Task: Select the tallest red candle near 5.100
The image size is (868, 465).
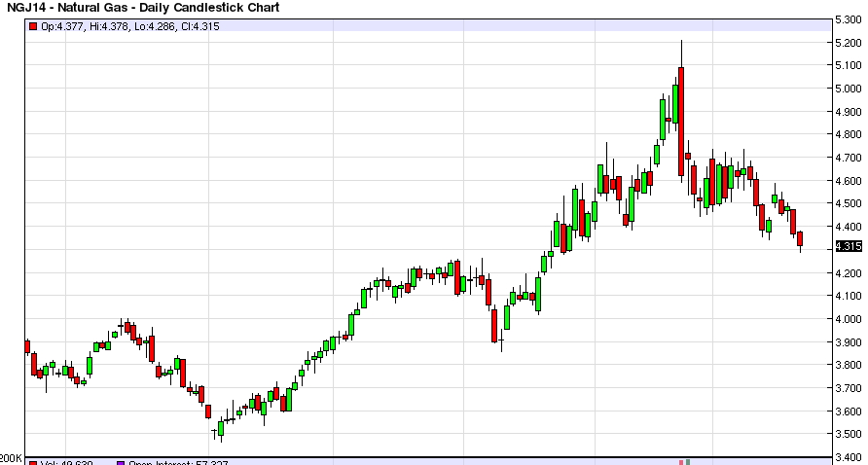Action: [x=680, y=122]
